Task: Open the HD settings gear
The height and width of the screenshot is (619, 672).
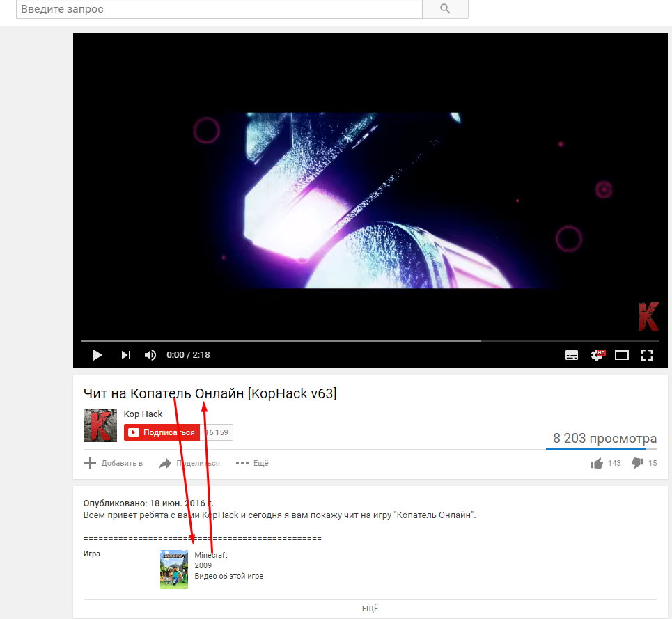Action: click(597, 355)
